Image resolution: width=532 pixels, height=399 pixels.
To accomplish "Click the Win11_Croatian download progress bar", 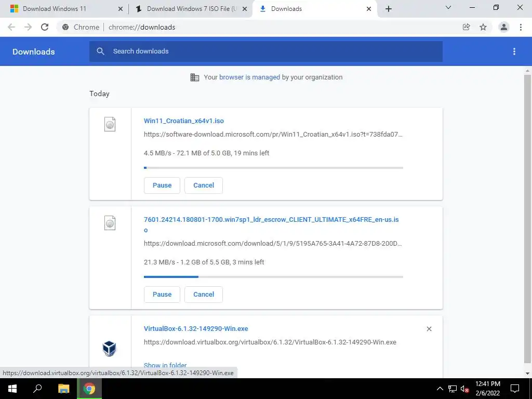I will pyautogui.click(x=273, y=168).
